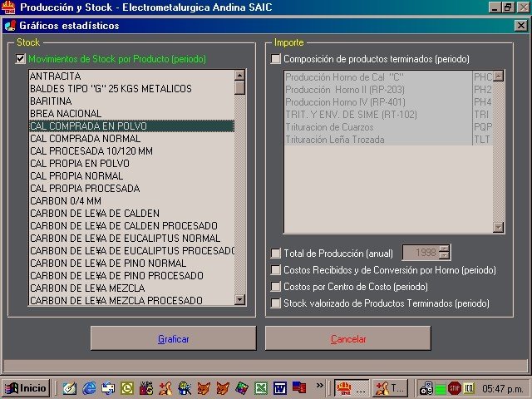Check Total de Producción (anual)

(276, 253)
